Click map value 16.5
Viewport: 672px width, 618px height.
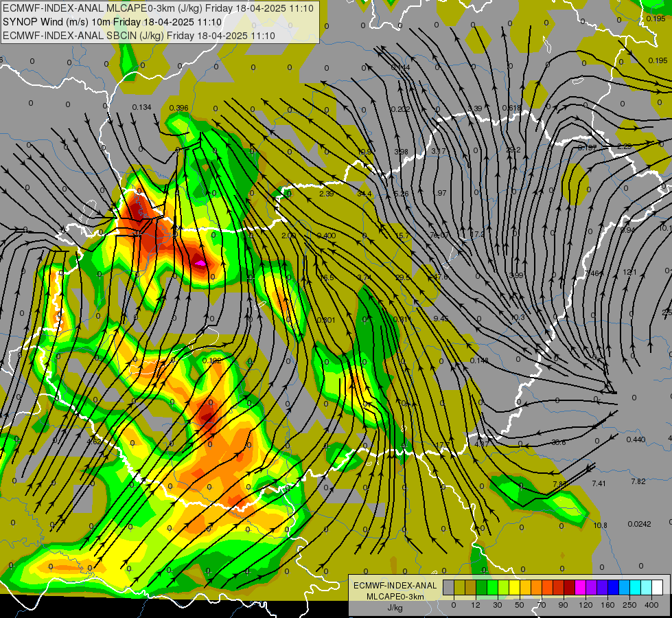(326, 277)
